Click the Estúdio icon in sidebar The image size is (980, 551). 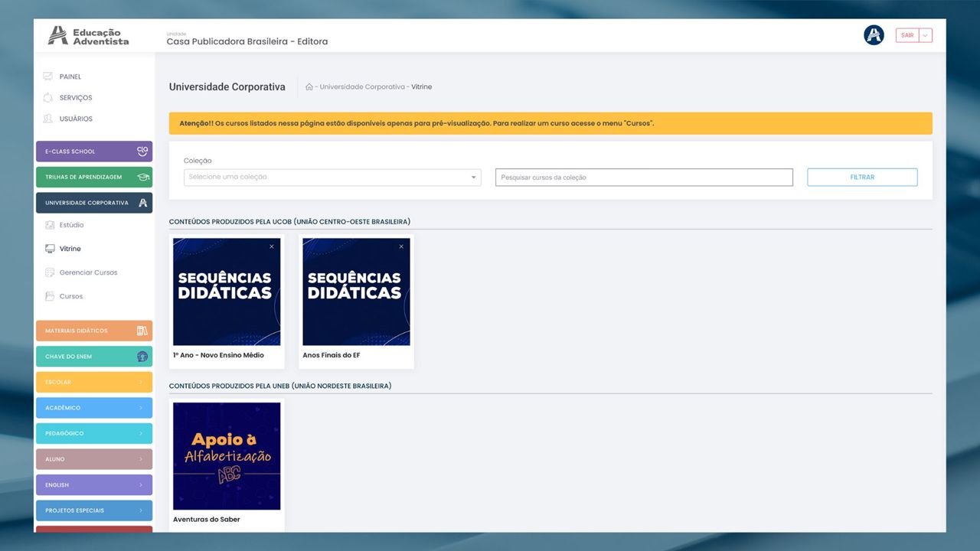tap(50, 225)
